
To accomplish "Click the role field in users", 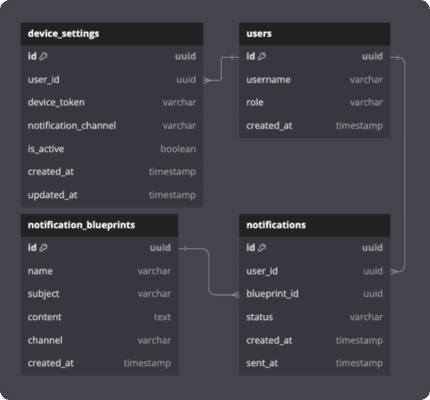I will (x=315, y=103).
